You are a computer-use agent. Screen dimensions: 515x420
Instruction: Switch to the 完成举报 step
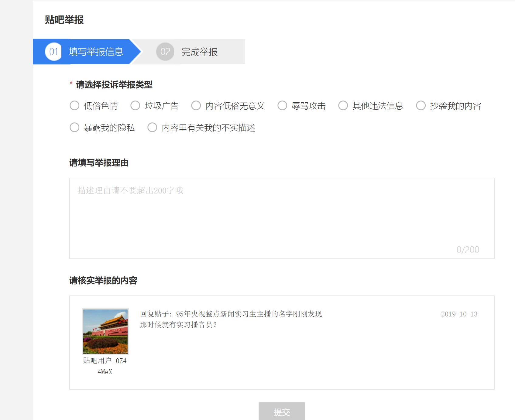199,52
